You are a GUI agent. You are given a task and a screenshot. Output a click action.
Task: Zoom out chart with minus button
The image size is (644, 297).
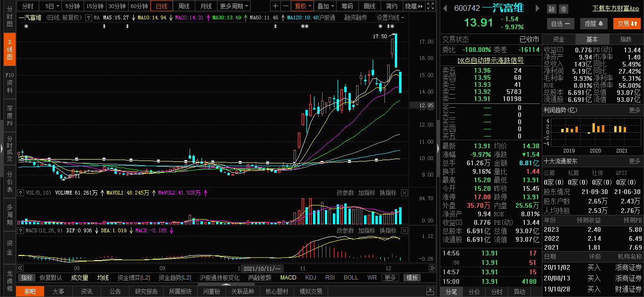[285, 6]
